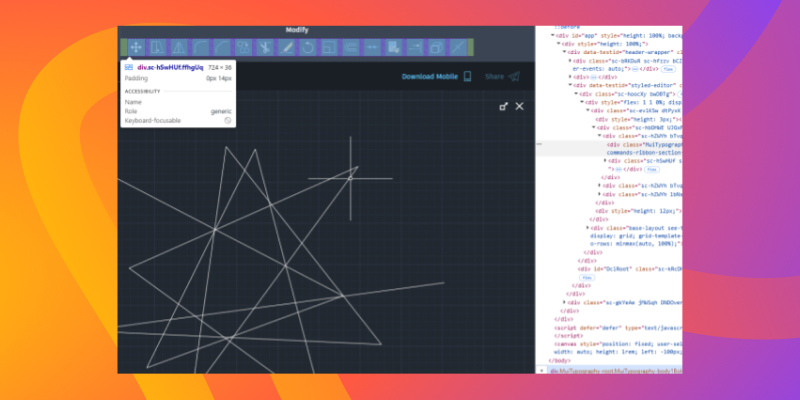800x400 pixels.
Task: Collapse the sc-ev1KSw div node
Action: click(588, 111)
